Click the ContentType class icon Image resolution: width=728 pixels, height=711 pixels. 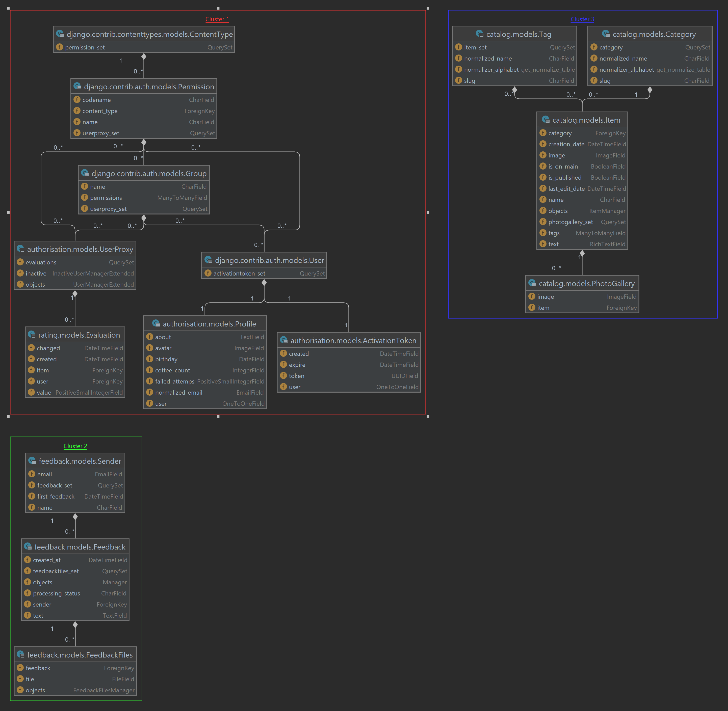point(60,34)
